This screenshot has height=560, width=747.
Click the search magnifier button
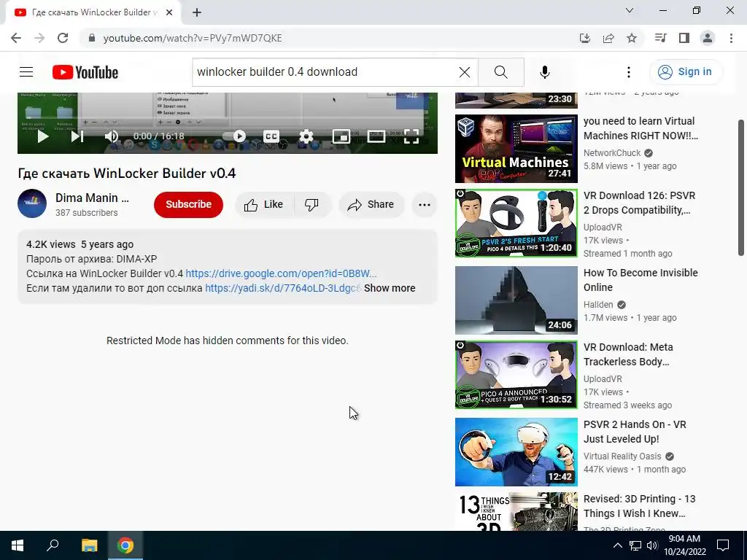coord(500,72)
